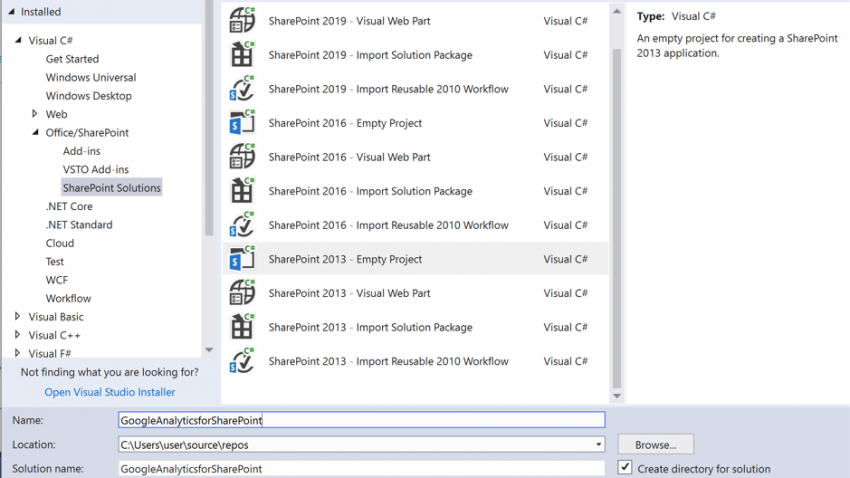Screen dimensions: 850x478
Task: Select SharePoint 2016 - Import Solution Package name
Action: pos(370,191)
